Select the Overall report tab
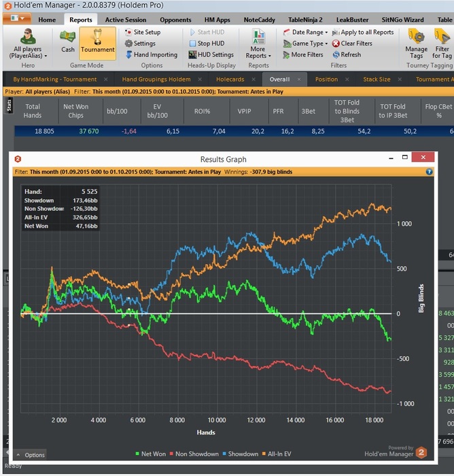454x476 pixels. [279, 80]
